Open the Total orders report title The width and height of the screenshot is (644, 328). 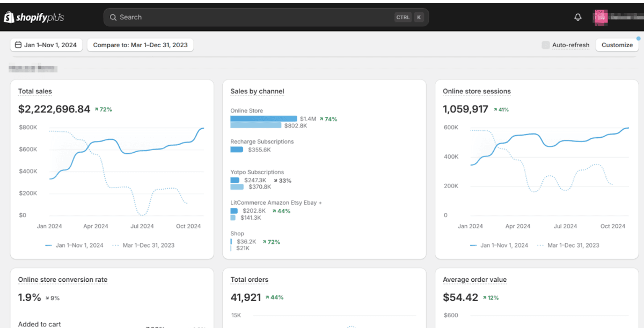click(x=249, y=280)
